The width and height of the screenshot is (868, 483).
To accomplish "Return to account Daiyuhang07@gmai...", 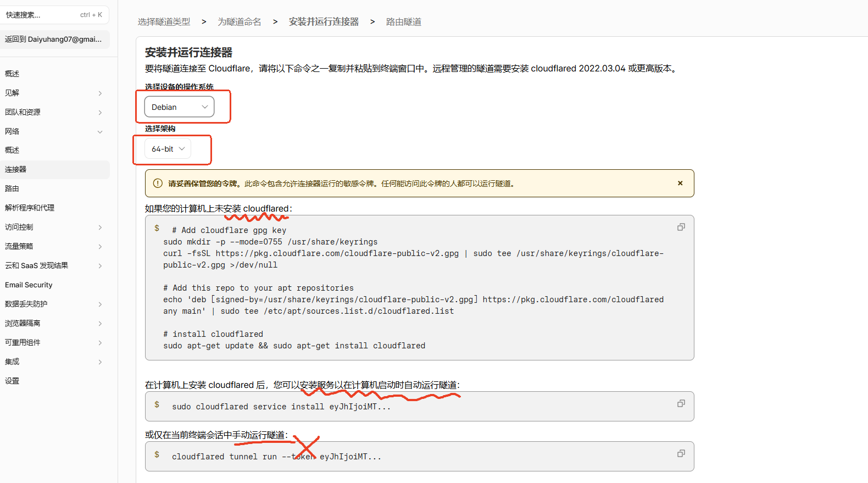I will (55, 39).
